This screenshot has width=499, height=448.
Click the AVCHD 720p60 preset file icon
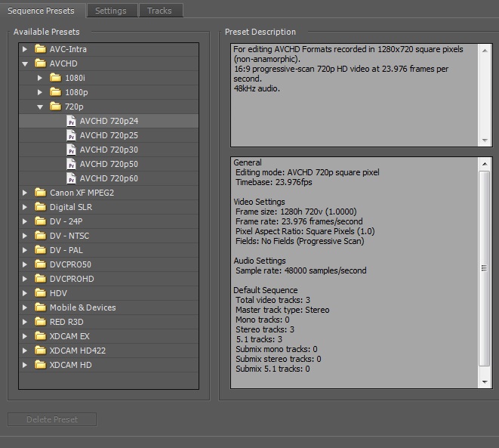pyautogui.click(x=71, y=178)
